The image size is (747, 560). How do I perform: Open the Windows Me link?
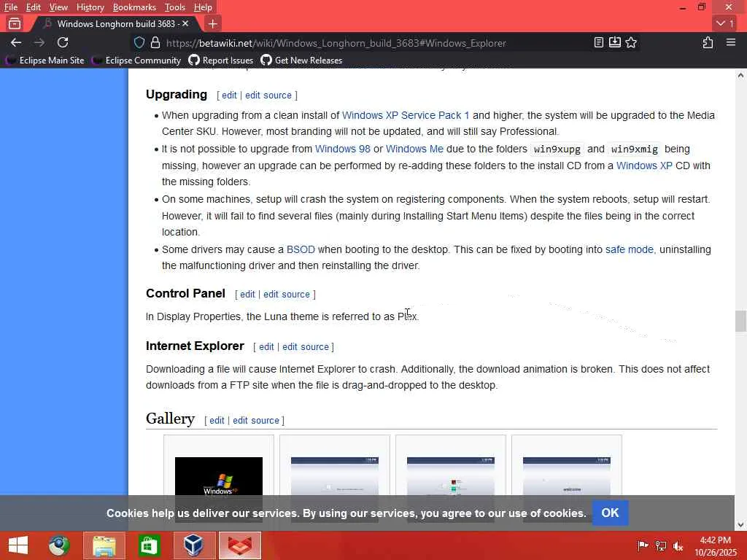[x=414, y=149]
